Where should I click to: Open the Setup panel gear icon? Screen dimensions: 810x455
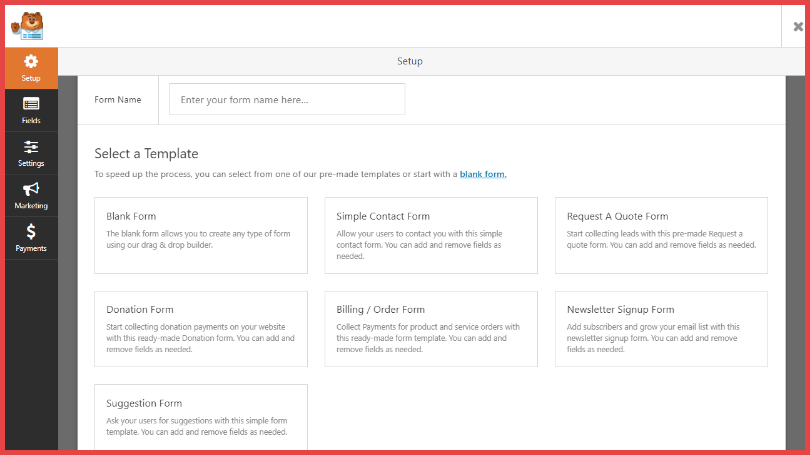tap(31, 63)
